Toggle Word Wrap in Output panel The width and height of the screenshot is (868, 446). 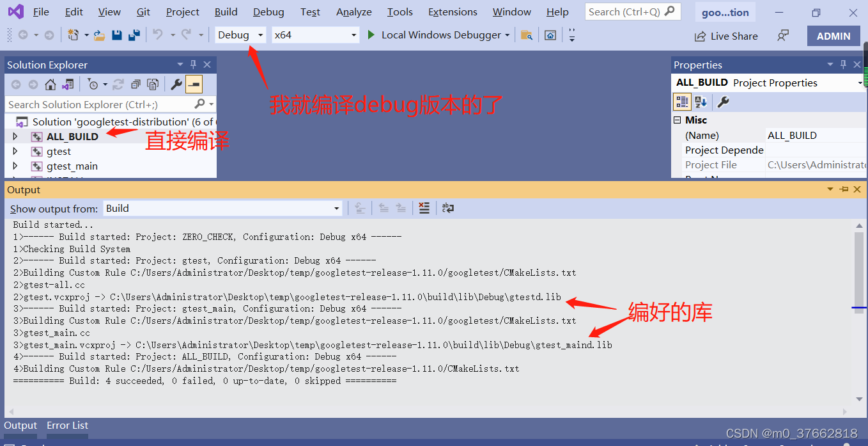point(448,208)
